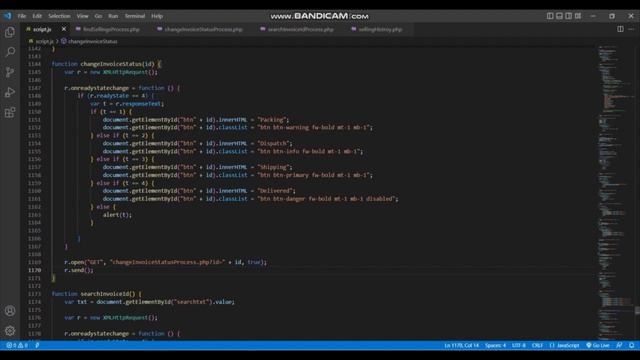Open the Go menu
This screenshot has height=360, width=640.
(98, 16)
